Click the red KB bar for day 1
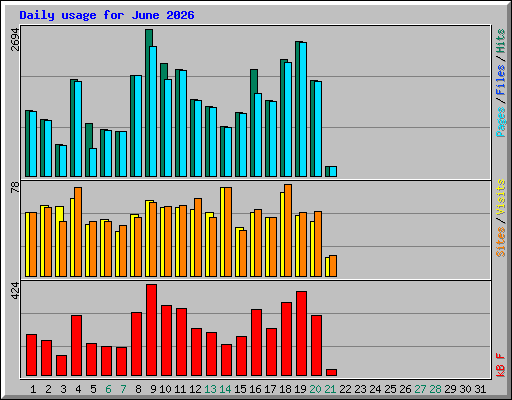Viewport: 512px width, 400px height. pyautogui.click(x=31, y=355)
